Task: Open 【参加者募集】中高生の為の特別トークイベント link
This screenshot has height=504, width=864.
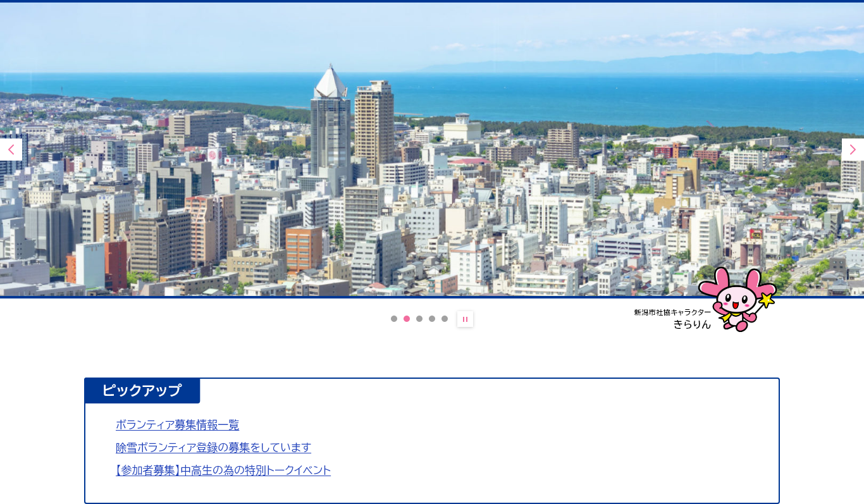Action: click(223, 470)
